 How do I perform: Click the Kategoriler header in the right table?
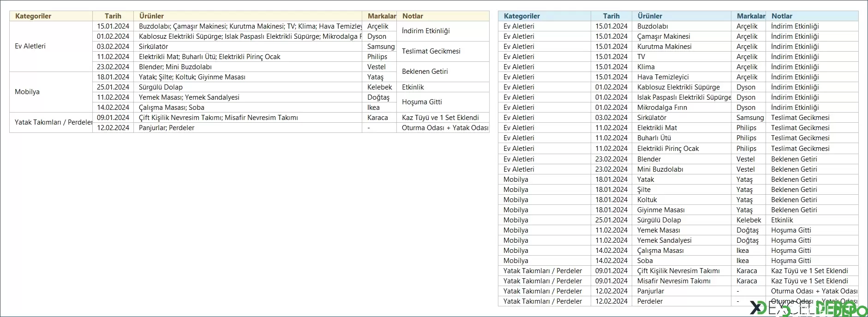tap(545, 16)
